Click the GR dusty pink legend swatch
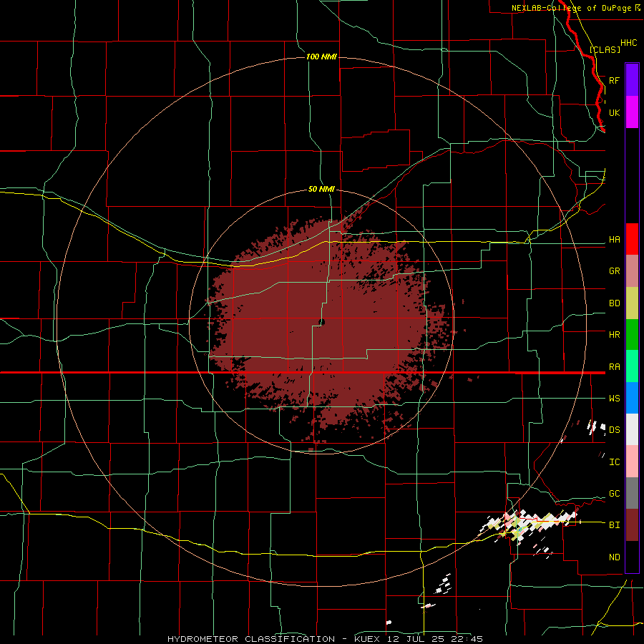 click(x=632, y=271)
